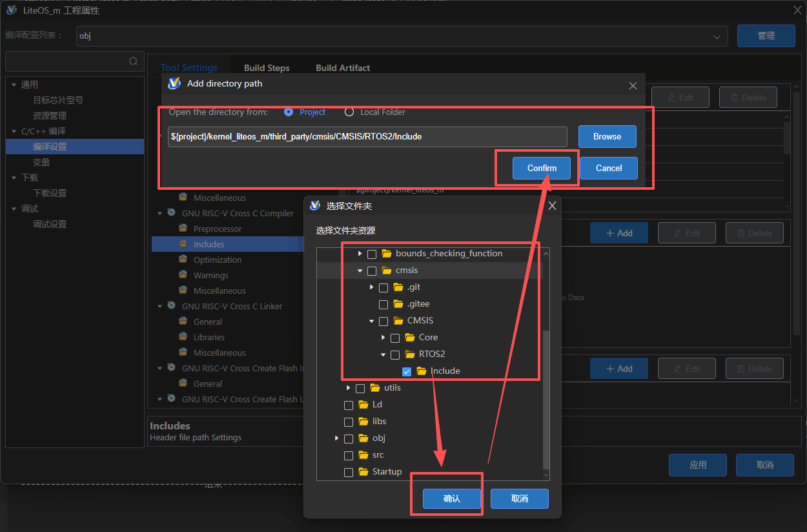
Task: Click the Core folder icon
Action: (410, 337)
